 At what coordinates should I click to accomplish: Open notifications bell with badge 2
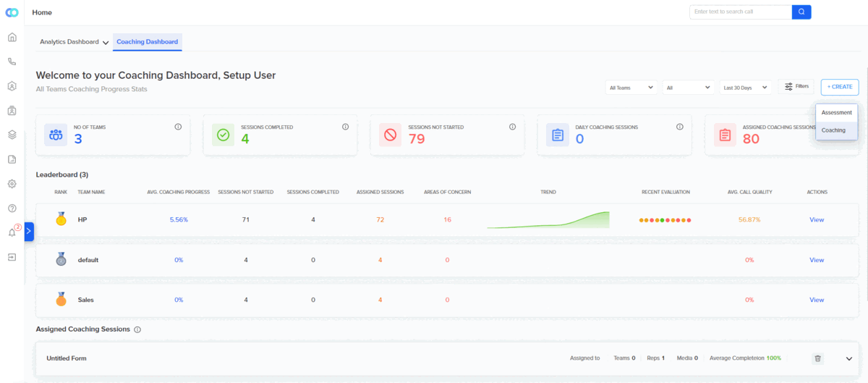click(13, 232)
